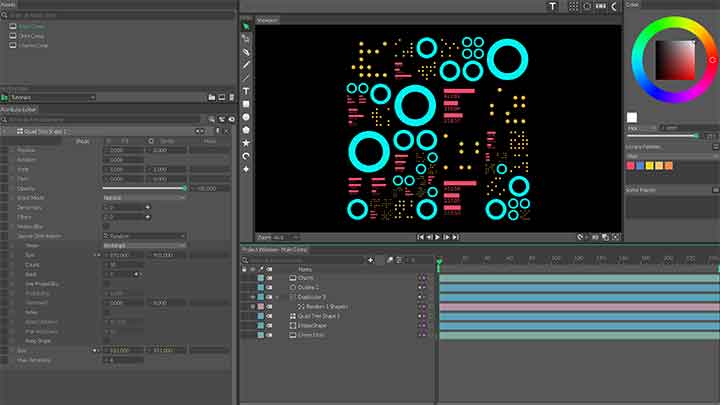Screen dimensions: 720x405
Task: Select the Polygon shape tool
Action: point(246,130)
